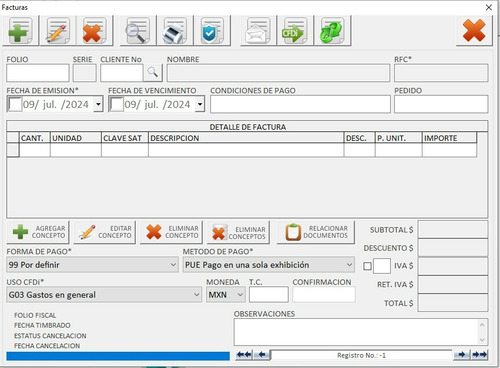This screenshot has height=368, width=500.
Task: Click the TOTAL $ value field
Action: [x=453, y=303]
